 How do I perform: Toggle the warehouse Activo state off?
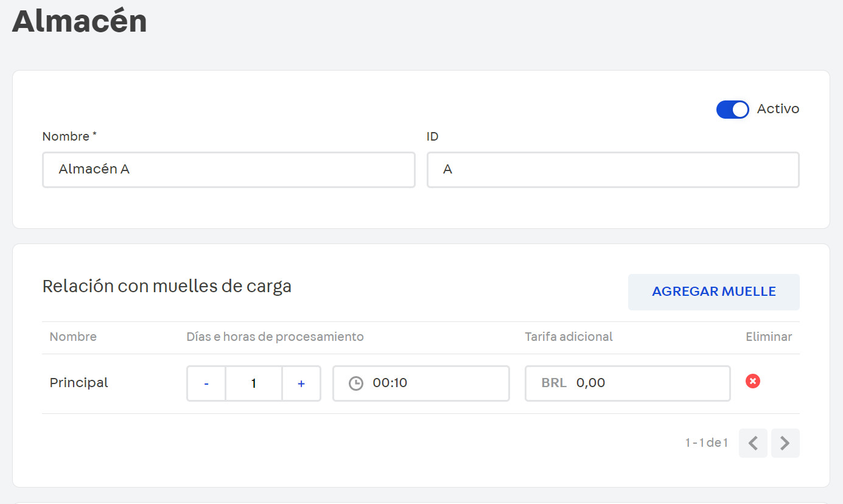[732, 110]
